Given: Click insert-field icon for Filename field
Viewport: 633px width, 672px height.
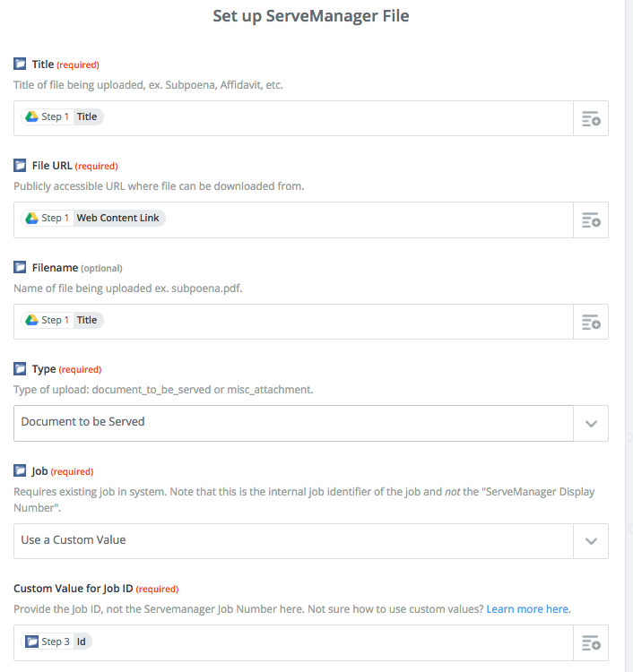Looking at the screenshot, I should pyautogui.click(x=590, y=322).
